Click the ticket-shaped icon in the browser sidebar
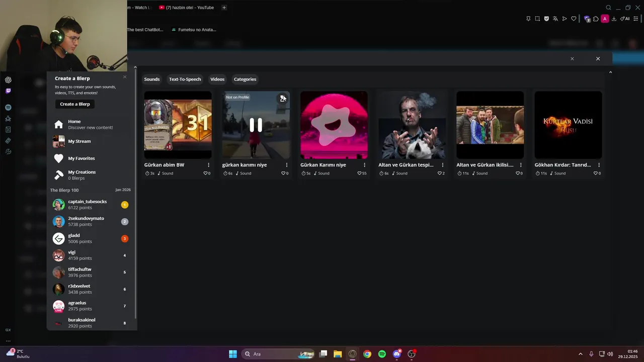The height and width of the screenshot is (362, 644). (8, 141)
